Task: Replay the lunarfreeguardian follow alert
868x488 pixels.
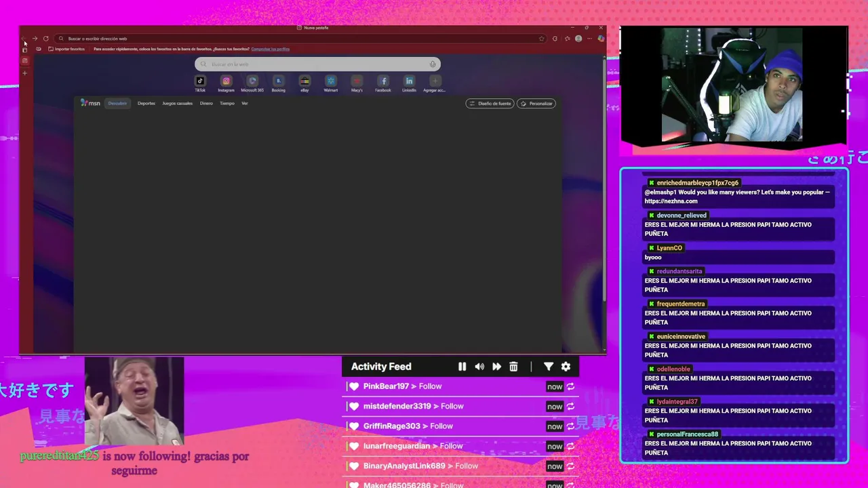Action: (570, 446)
